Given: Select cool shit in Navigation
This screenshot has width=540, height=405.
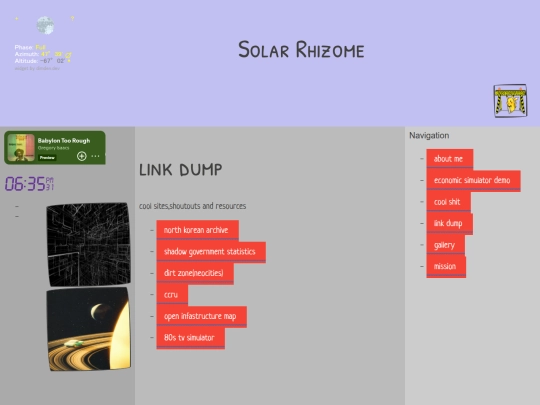Looking at the screenshot, I should point(448,202).
